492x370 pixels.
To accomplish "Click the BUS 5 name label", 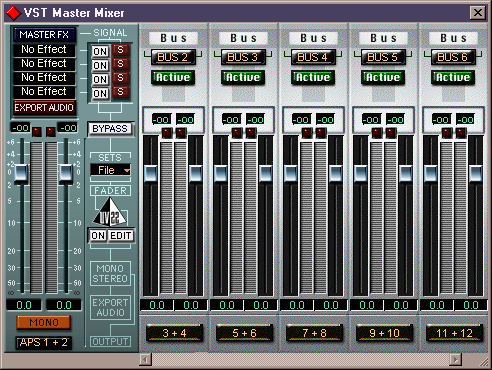I will point(383,57).
